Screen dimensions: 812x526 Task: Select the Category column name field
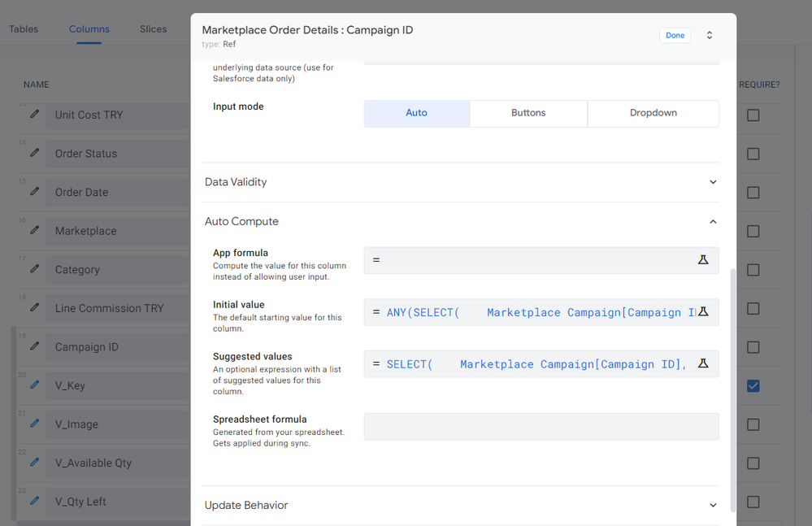118,270
